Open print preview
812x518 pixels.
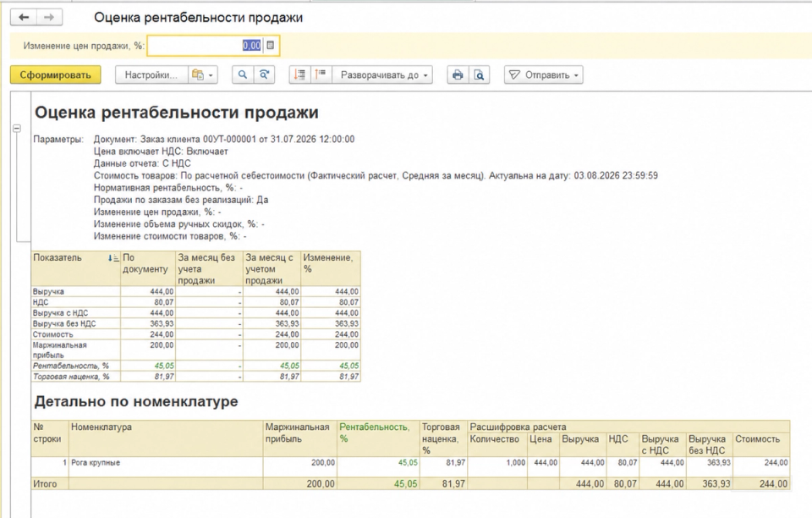tap(480, 75)
